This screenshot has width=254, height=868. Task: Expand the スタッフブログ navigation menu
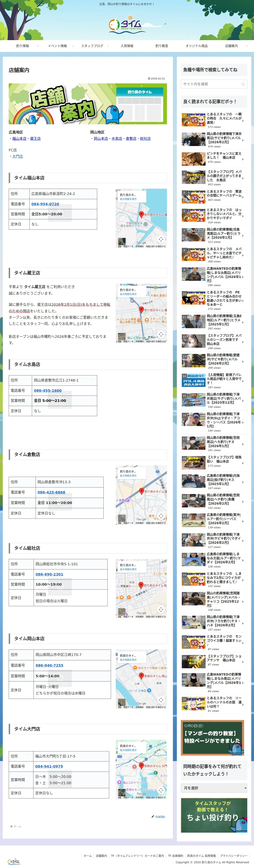108,46
